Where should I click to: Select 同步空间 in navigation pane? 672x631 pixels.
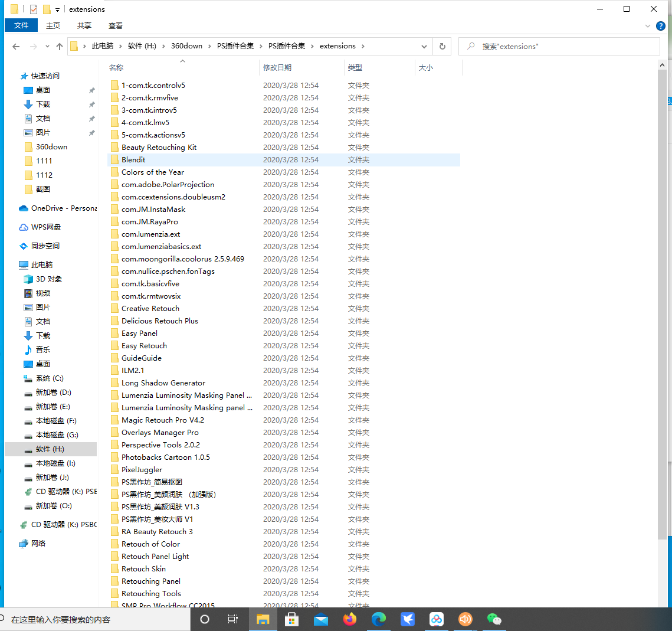[40, 246]
